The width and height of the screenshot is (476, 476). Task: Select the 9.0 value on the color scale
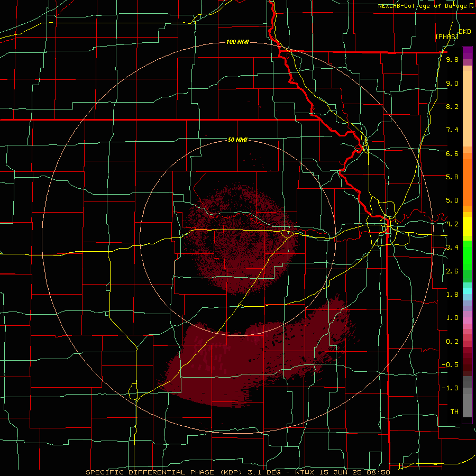point(452,83)
